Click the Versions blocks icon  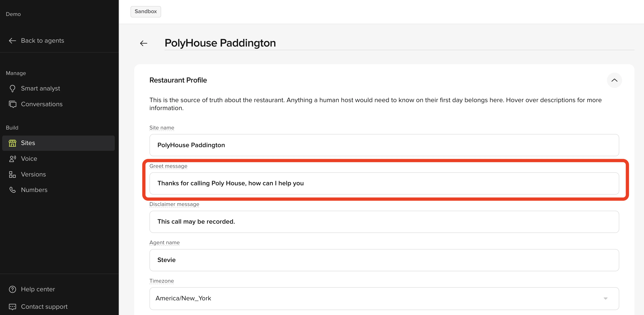tap(12, 175)
